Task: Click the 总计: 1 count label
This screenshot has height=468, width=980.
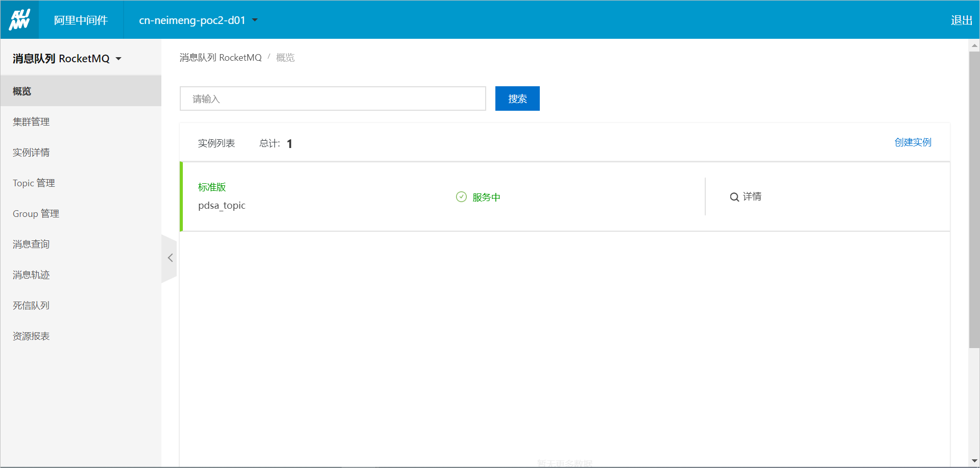Action: pyautogui.click(x=276, y=143)
